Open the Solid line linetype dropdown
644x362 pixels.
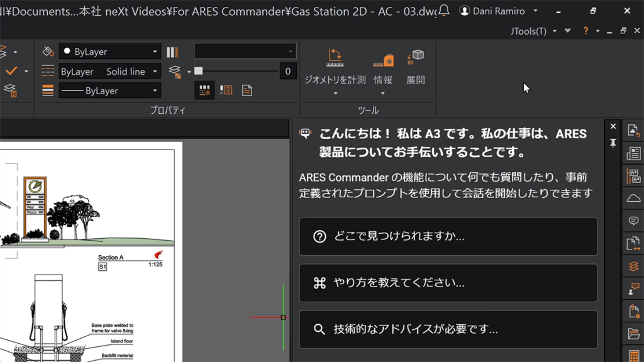pyautogui.click(x=109, y=71)
